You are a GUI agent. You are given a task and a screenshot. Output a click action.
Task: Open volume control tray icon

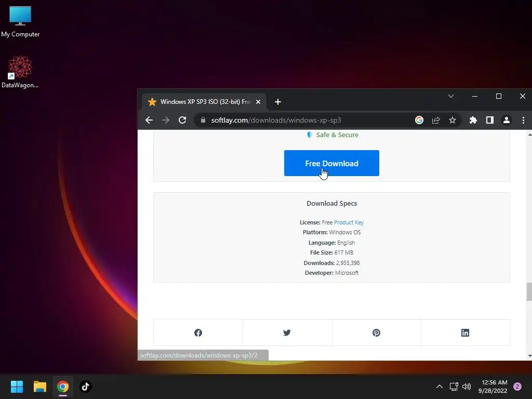point(467,387)
